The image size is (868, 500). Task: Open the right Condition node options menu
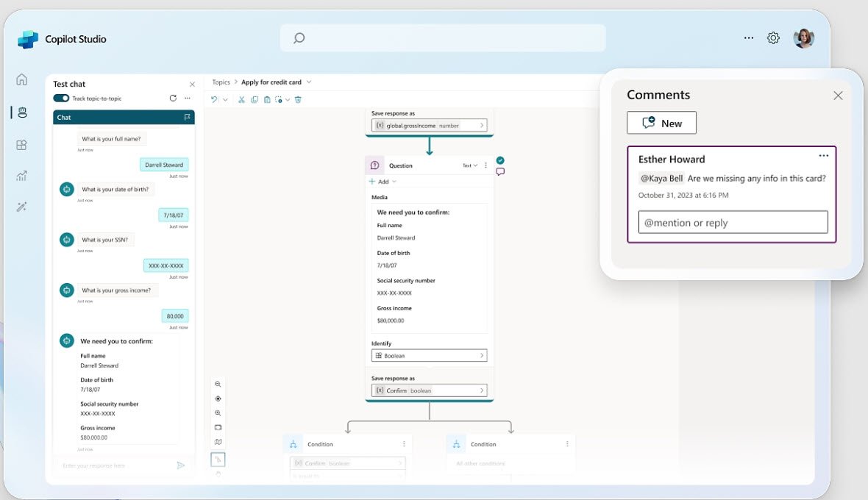pyautogui.click(x=567, y=444)
